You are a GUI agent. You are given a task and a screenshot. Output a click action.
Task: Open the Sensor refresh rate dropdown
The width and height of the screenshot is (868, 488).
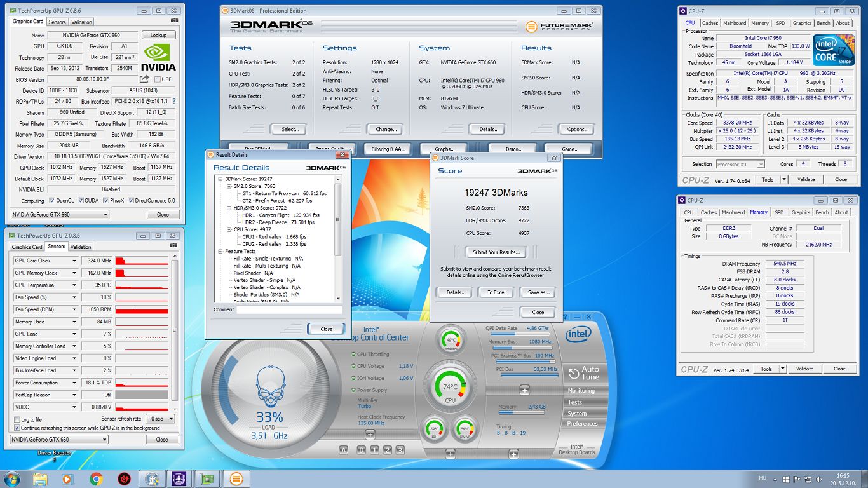(160, 419)
